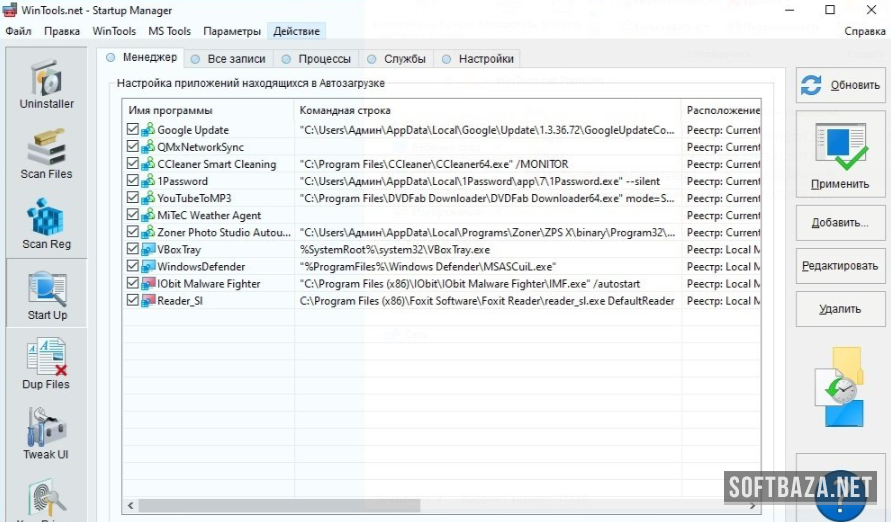Expand the Действие menu

(296, 31)
